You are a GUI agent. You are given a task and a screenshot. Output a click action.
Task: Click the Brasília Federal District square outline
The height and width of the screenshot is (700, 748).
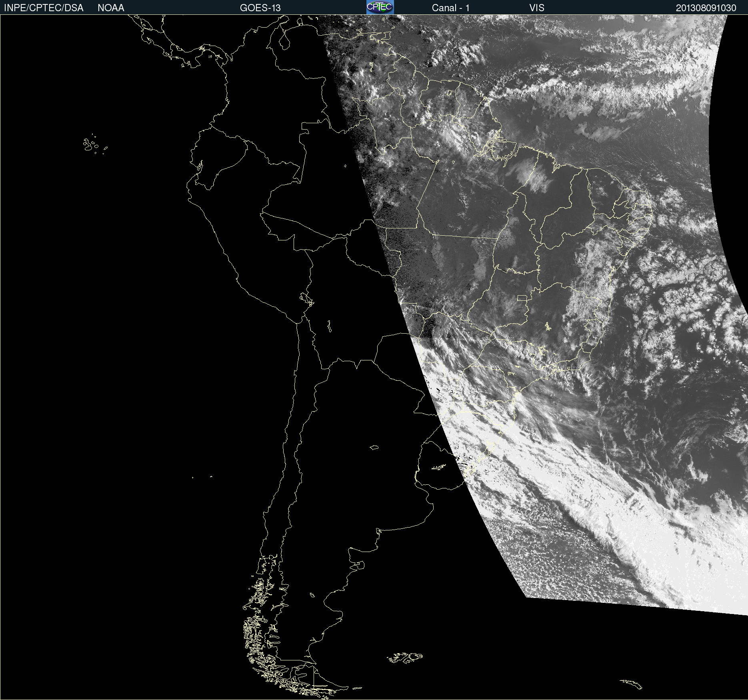(522, 298)
